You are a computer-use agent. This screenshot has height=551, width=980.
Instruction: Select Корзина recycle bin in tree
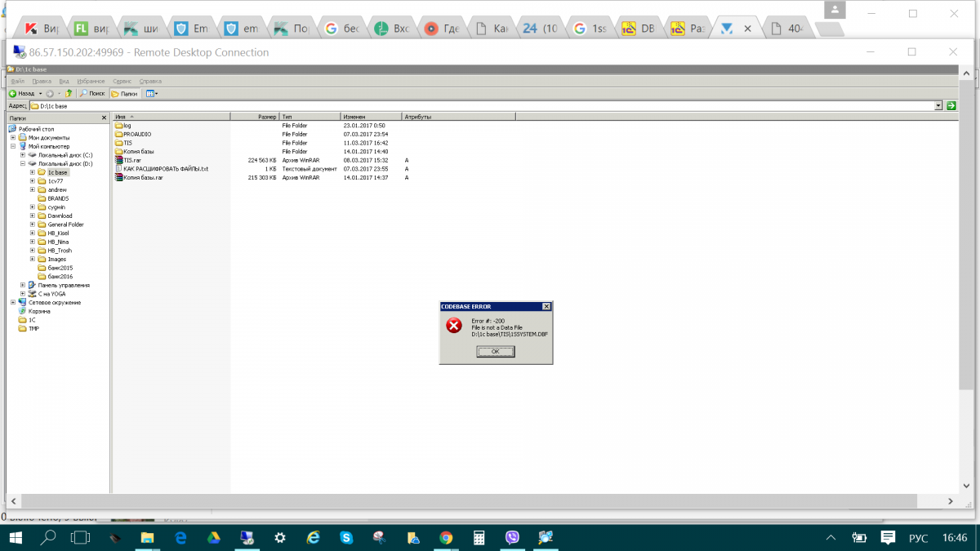click(x=39, y=311)
